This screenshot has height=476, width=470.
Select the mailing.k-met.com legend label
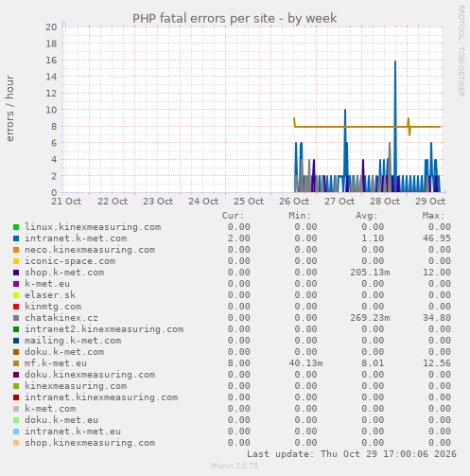pyautogui.click(x=73, y=341)
